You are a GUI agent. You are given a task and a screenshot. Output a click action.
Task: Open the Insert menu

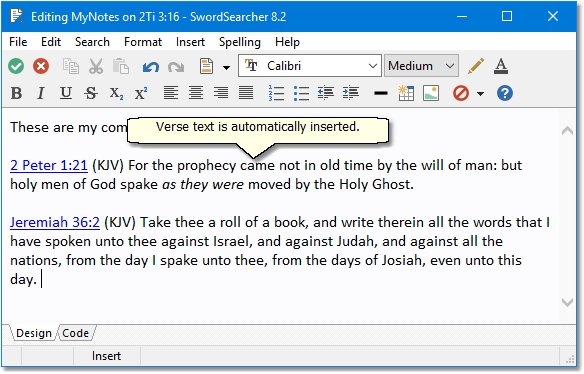pos(190,42)
